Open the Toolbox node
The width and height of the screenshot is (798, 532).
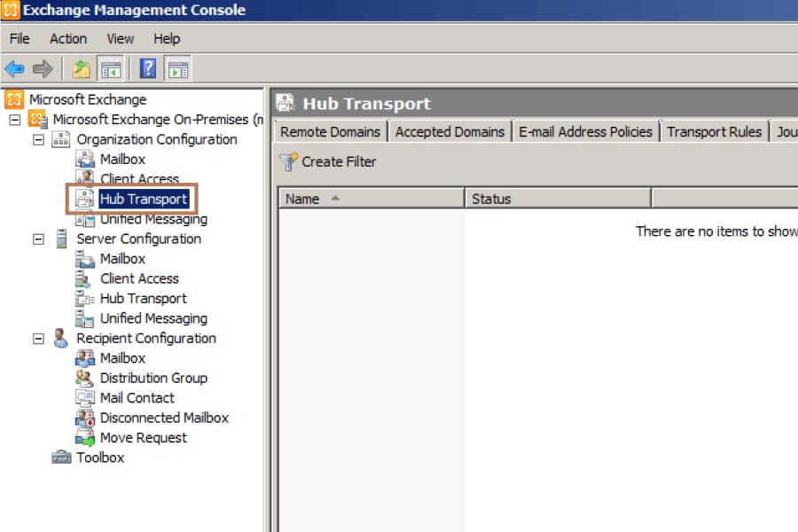click(99, 458)
